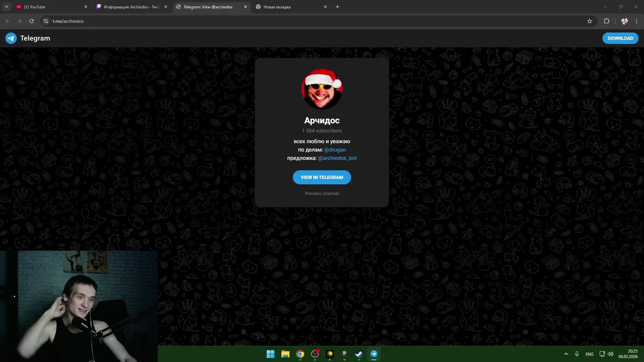Click the channel title Арчидос
This screenshot has width=644, height=362.
(x=322, y=120)
